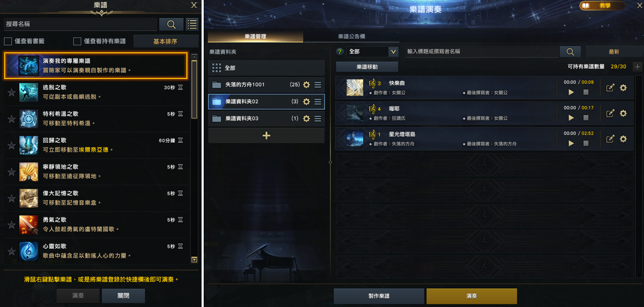The image size is (644, 307).
Task: Click the hamburger handle of 樂譜資料夾03
Action: (x=318, y=119)
